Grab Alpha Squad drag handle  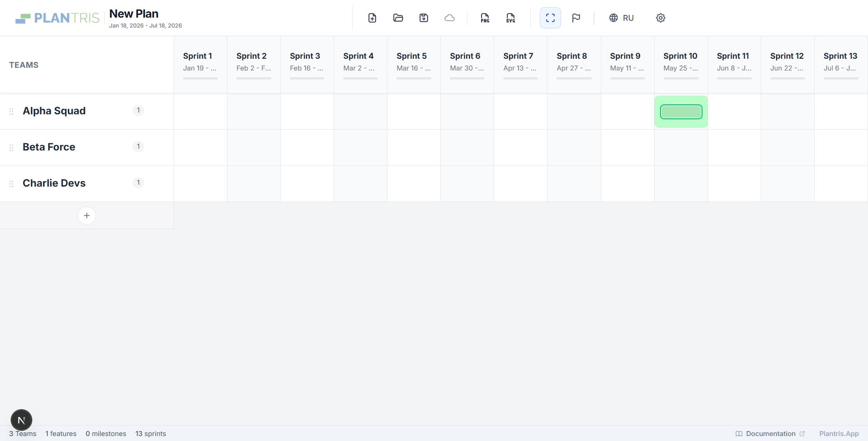(11, 111)
